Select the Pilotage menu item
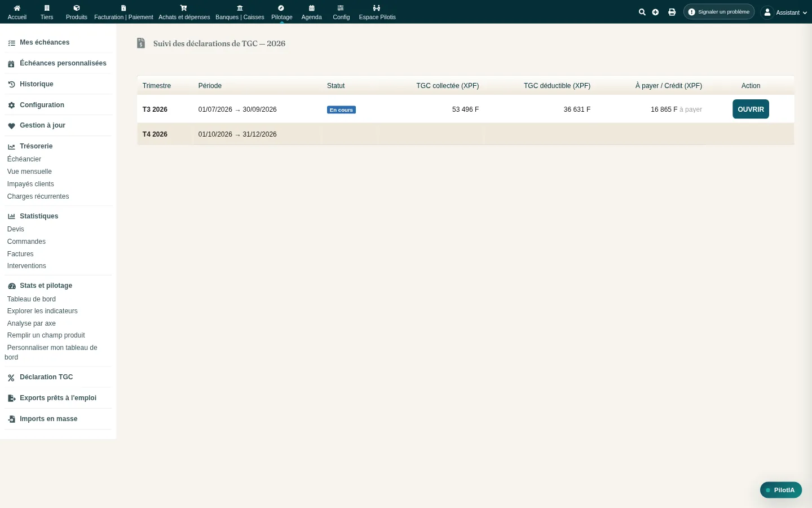The width and height of the screenshot is (812, 508). coord(282,12)
